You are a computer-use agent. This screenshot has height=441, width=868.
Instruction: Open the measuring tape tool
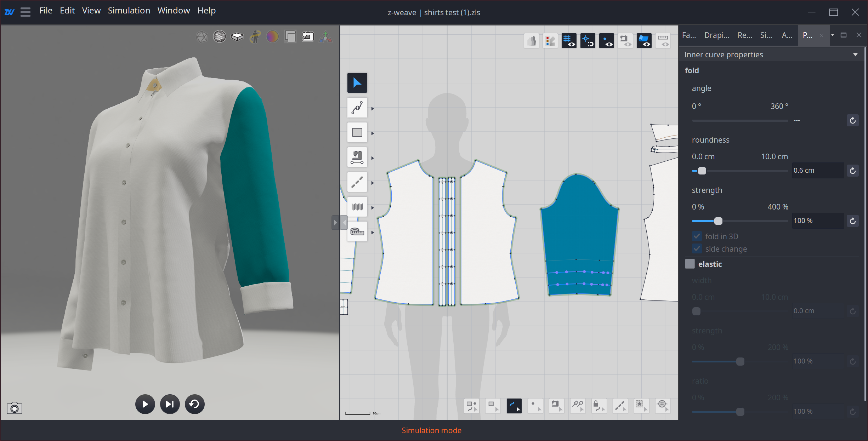(357, 231)
